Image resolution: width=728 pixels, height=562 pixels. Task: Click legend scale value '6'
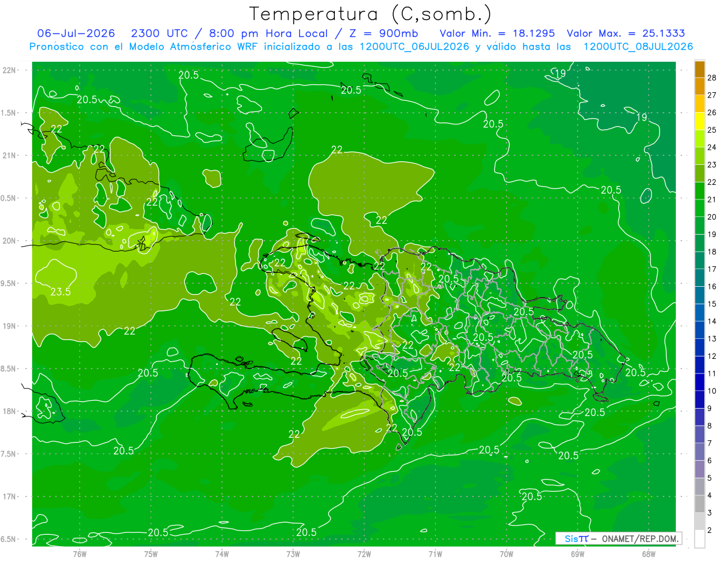710,461
